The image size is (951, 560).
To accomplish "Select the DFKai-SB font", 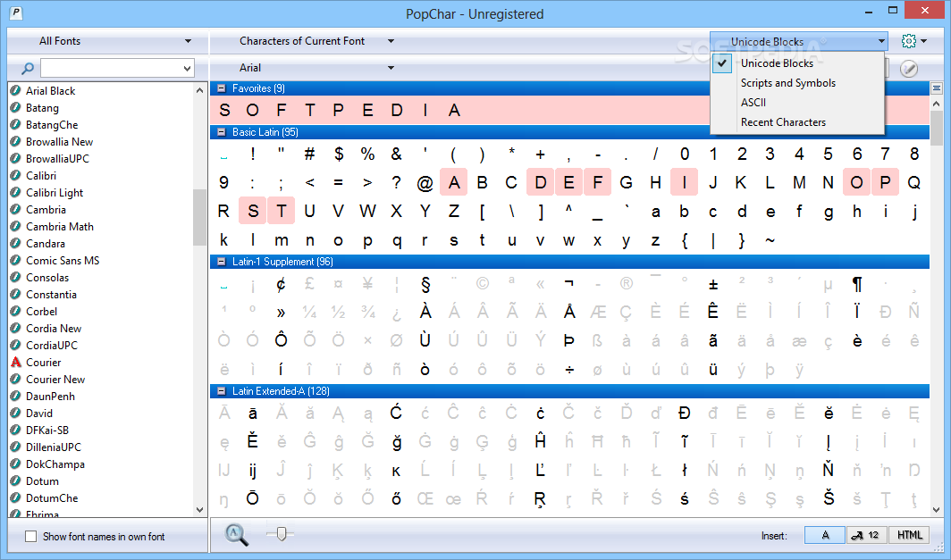I will click(47, 430).
